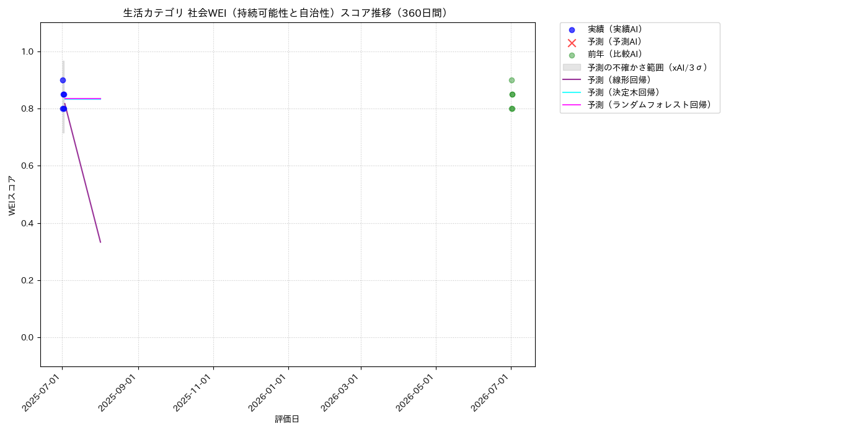Click the blue dot marker in the legend
The image size is (868, 434).
(x=572, y=30)
